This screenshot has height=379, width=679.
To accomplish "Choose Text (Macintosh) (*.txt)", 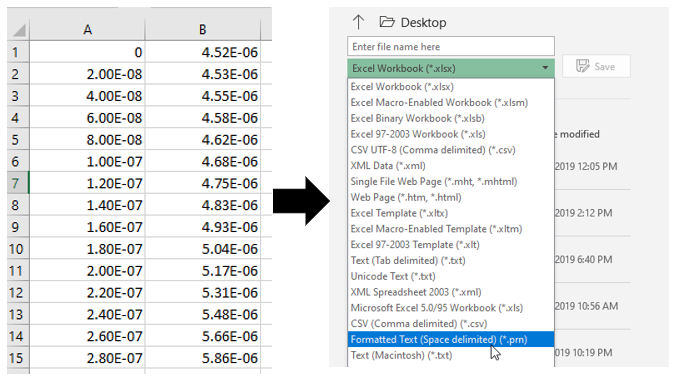I will point(451,356).
